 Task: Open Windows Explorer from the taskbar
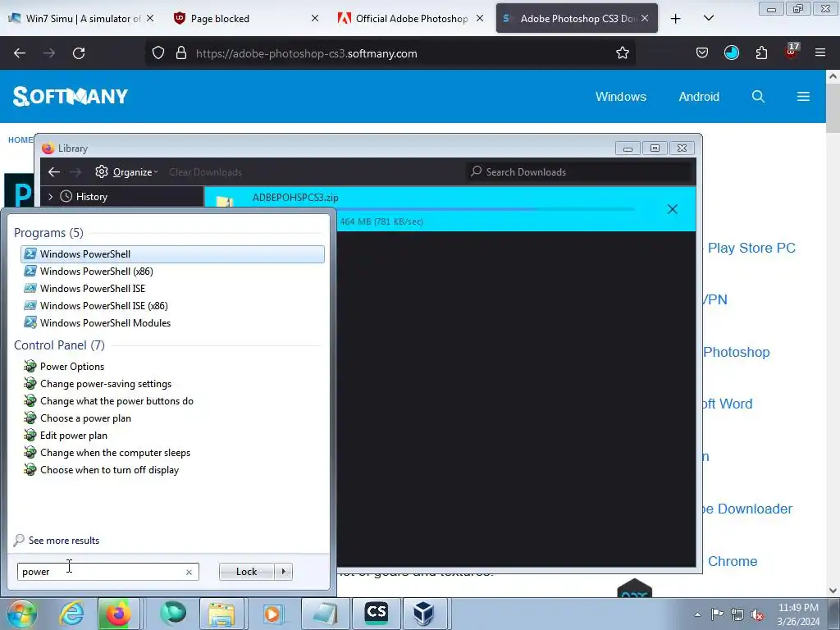221,614
